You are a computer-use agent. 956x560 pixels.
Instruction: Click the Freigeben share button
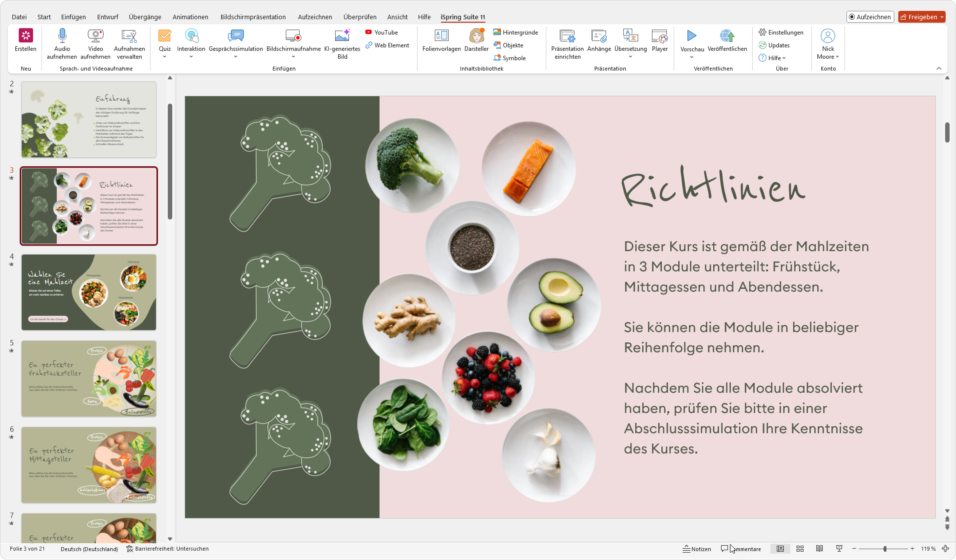918,17
